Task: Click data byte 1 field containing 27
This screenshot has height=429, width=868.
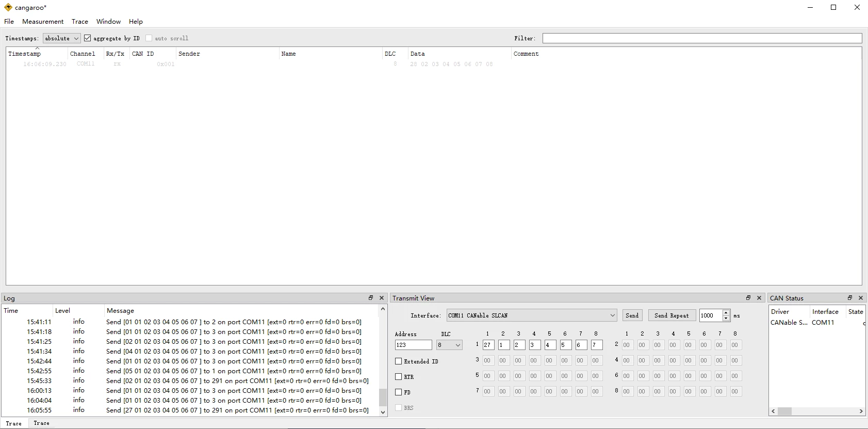Action: coord(488,345)
